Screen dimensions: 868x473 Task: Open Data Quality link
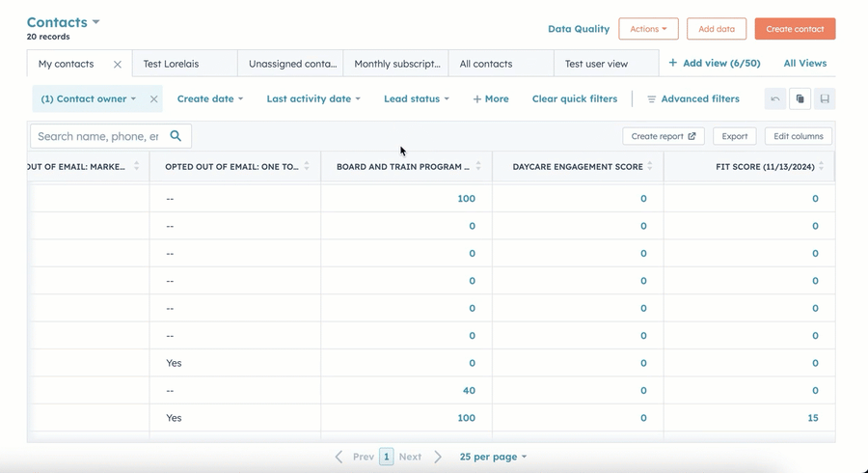click(579, 29)
